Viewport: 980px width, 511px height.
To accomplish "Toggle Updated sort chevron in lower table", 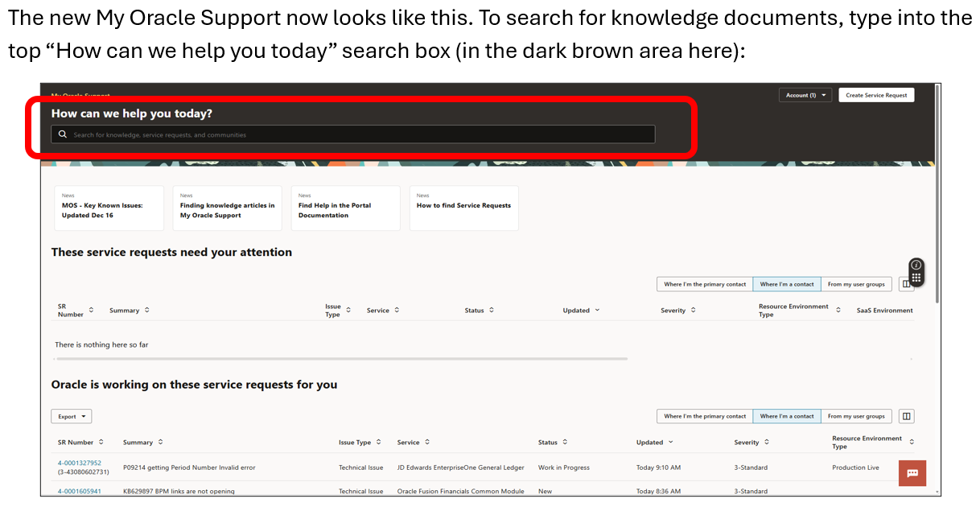I will pos(671,442).
